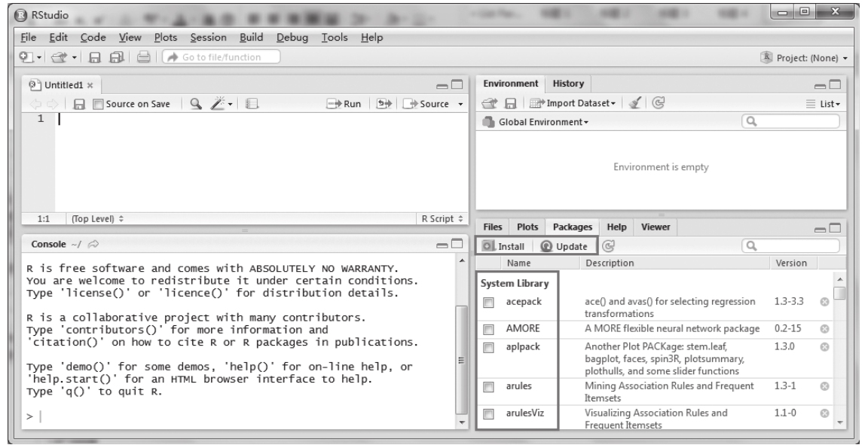The width and height of the screenshot is (868, 448).
Task: Remove the arules package with its X icon
Action: [824, 386]
